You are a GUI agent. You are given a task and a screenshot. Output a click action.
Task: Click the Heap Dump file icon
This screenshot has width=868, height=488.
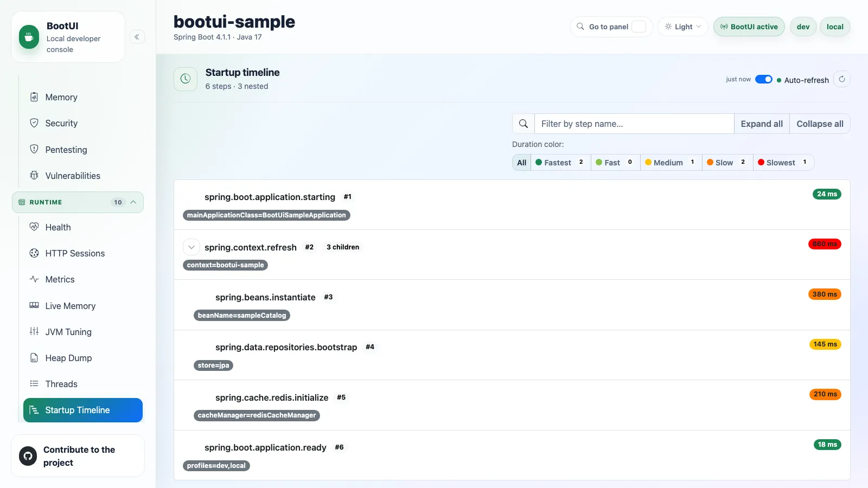[x=34, y=357]
